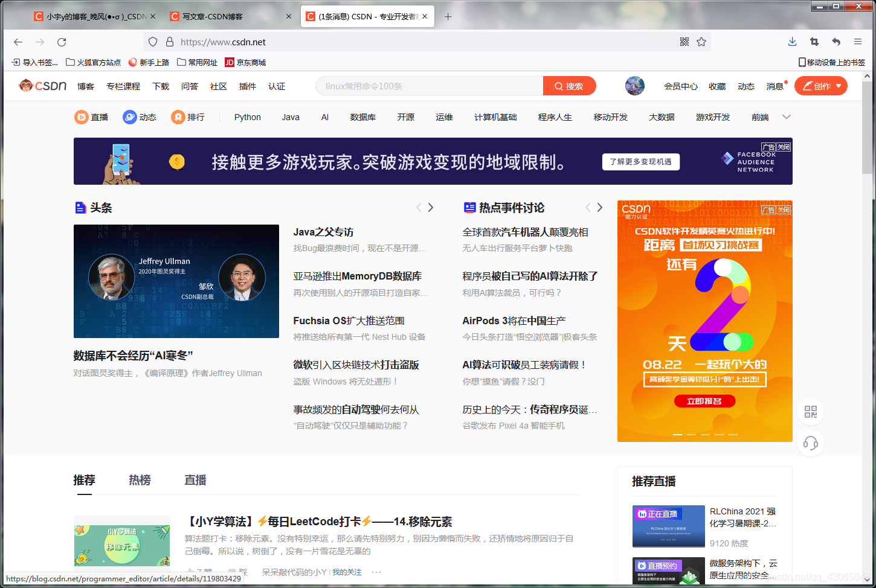Go back with the browser back arrow
This screenshot has width=876, height=588.
coord(18,42)
